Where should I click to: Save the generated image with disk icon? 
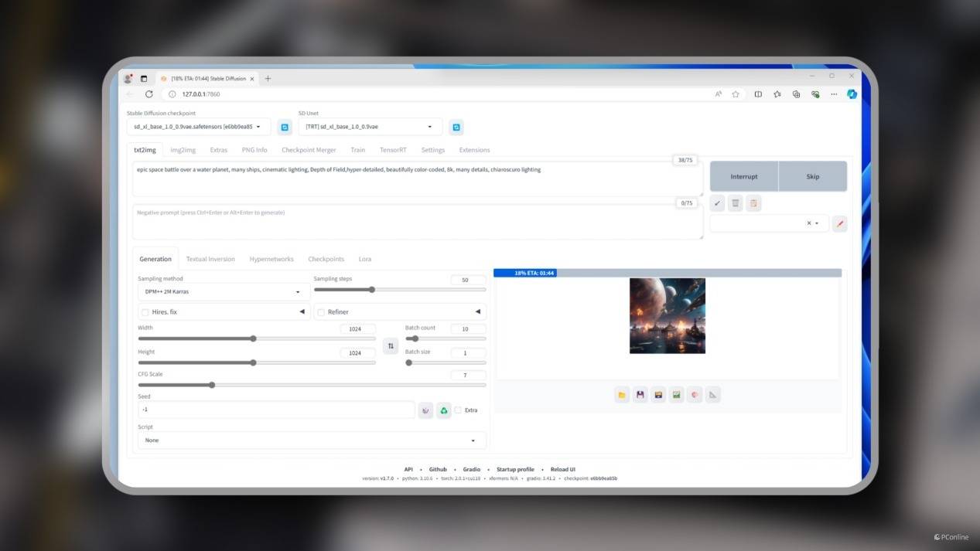[640, 395]
